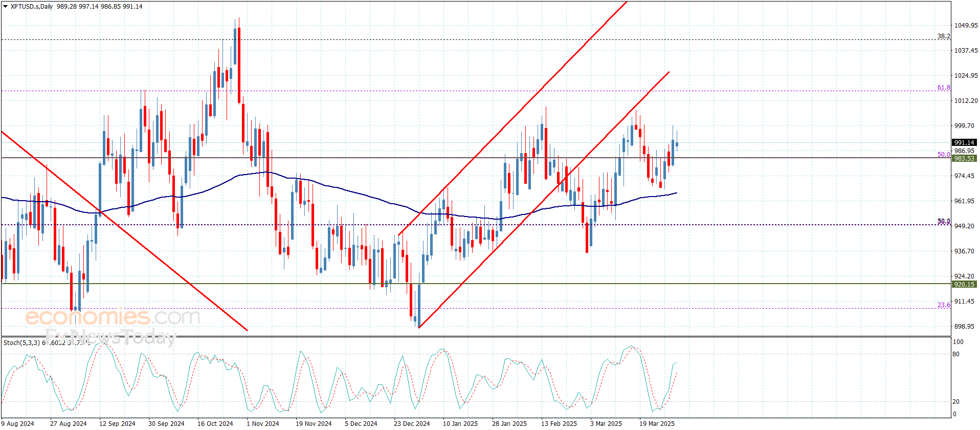
Task: Click the 16 Oct 2024 date label
Action: [x=215, y=423]
